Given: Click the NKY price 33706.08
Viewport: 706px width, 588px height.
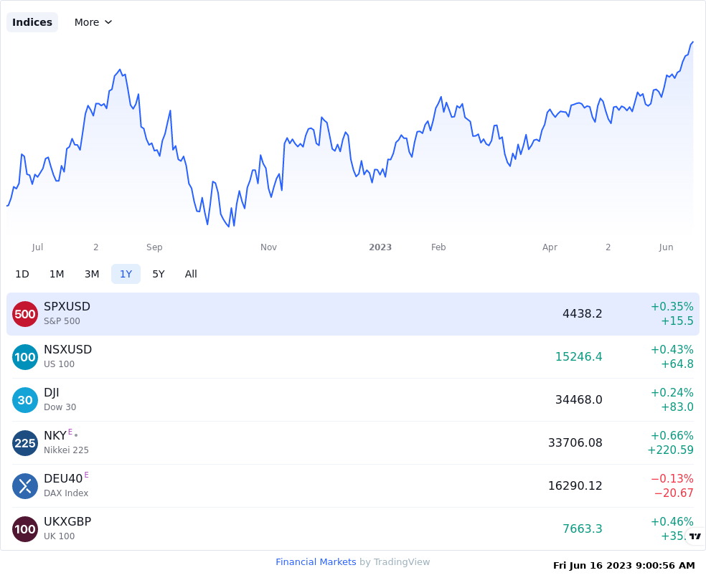Looking at the screenshot, I should click(575, 442).
